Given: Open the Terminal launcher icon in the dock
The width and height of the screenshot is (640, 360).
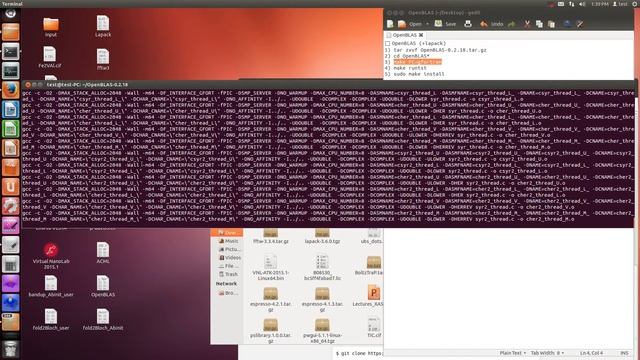Looking at the screenshot, I should 11,52.
